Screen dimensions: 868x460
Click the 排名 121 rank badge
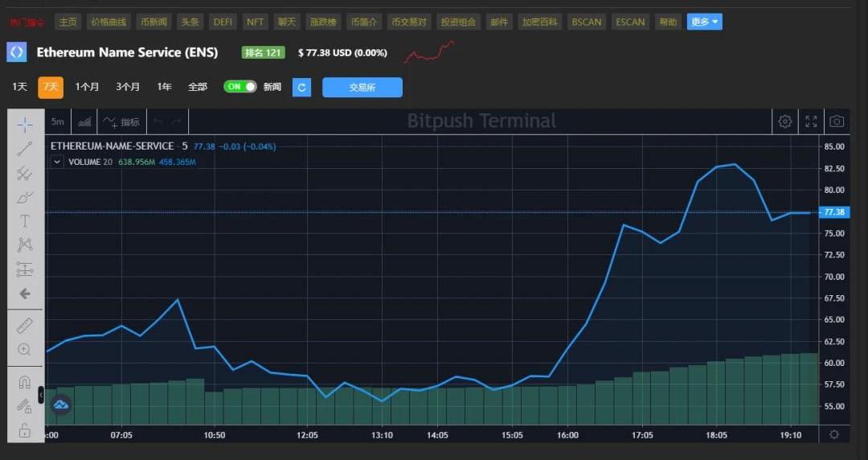point(263,52)
